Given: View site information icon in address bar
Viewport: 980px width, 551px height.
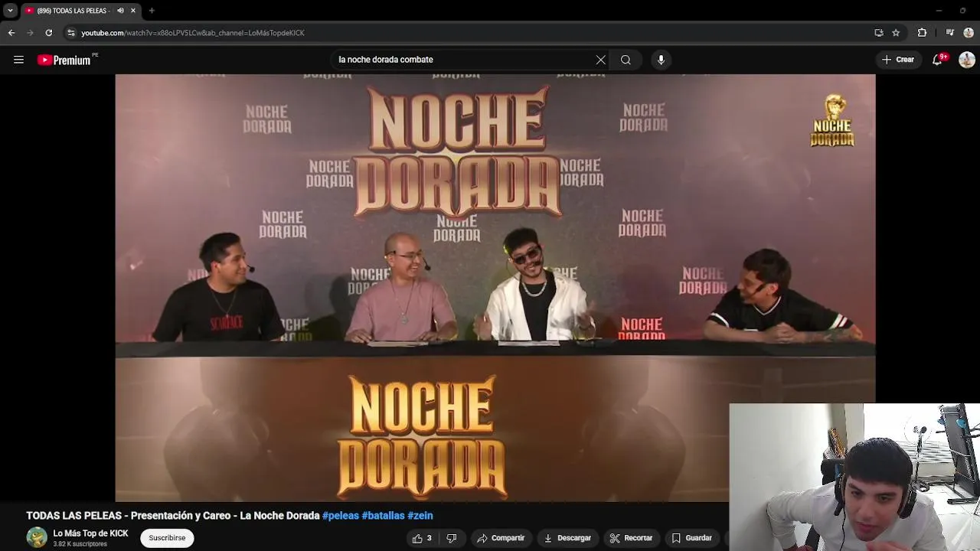Looking at the screenshot, I should (71, 33).
